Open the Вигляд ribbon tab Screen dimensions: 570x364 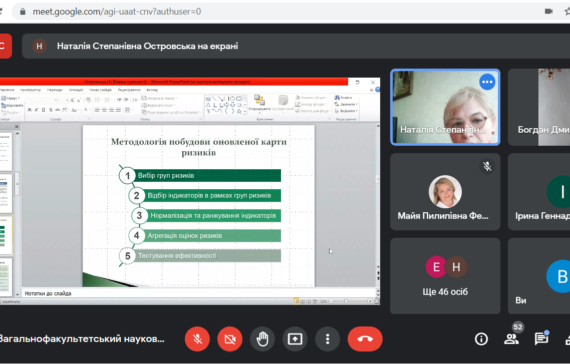[152, 89]
